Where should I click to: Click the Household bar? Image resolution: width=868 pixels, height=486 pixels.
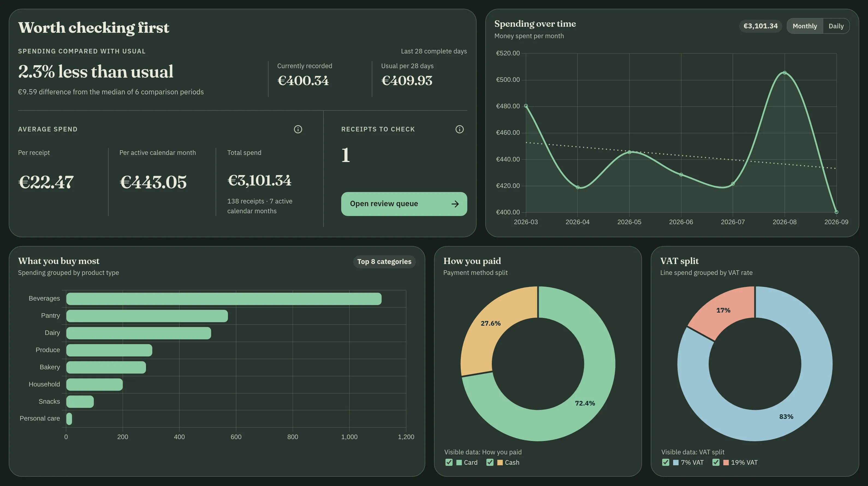[x=94, y=385]
